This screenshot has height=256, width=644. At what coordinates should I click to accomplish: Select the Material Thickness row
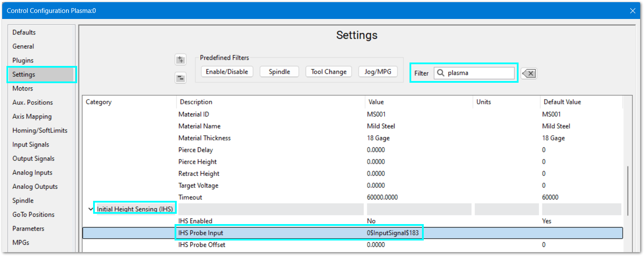point(353,138)
